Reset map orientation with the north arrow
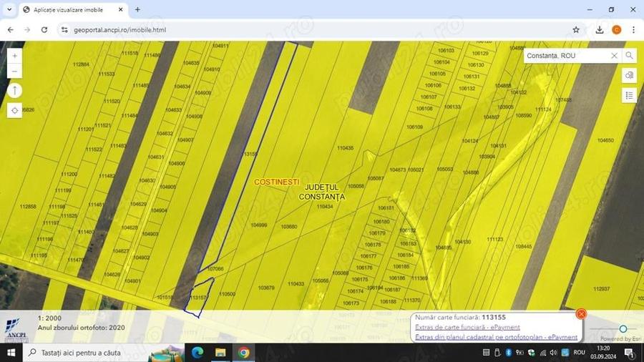 [15, 90]
